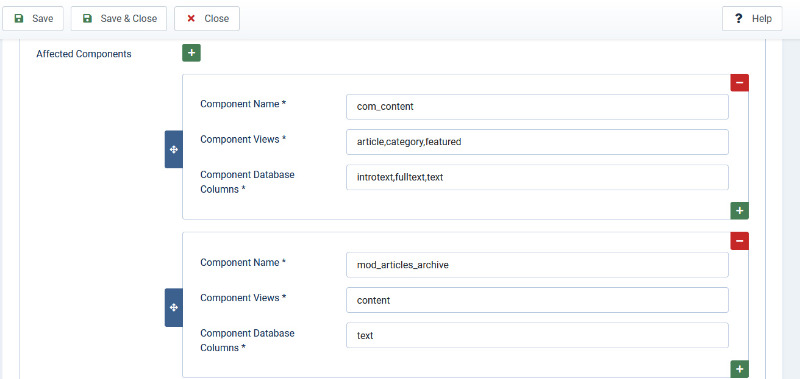Viewport: 800px width, 379px height.
Task: Click the green plus below the mod_articles_archive block
Action: pos(739,369)
